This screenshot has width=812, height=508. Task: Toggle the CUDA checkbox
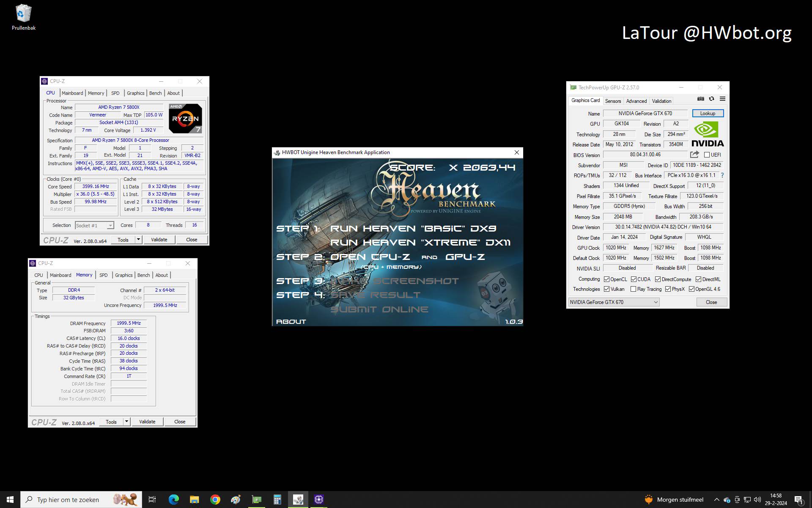click(634, 279)
